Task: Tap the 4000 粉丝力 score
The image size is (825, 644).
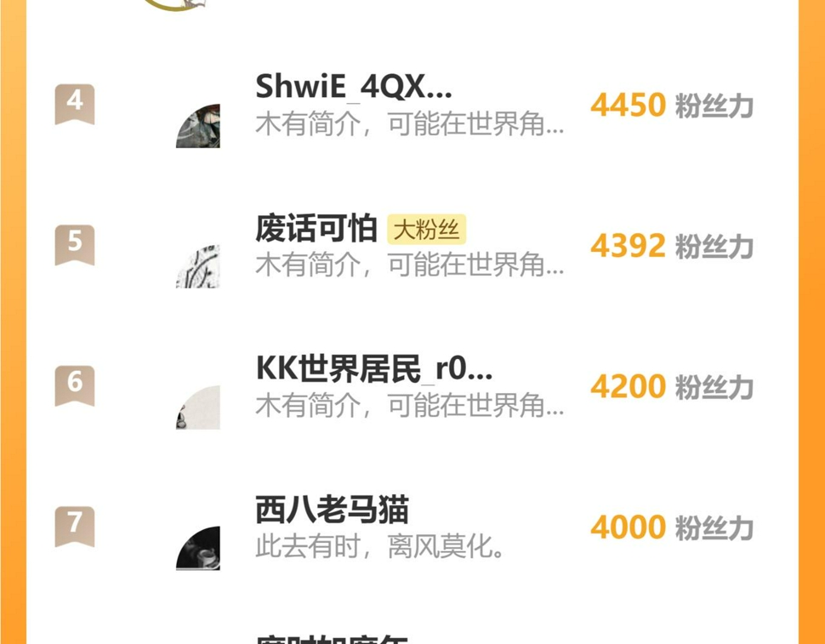Action: point(672,527)
